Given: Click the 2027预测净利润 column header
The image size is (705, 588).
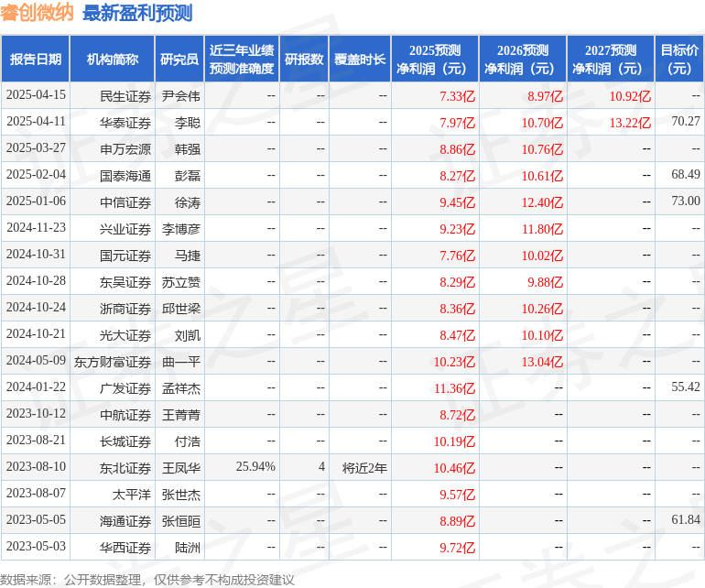Looking at the screenshot, I should pos(610,59).
